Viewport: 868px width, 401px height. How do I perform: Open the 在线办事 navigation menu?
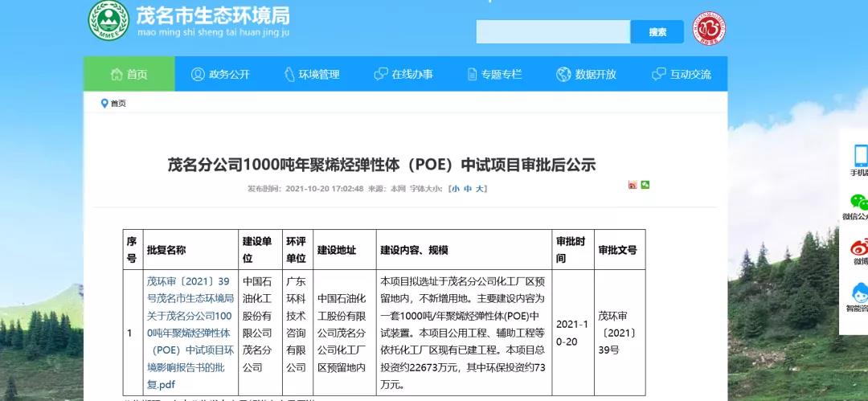tap(403, 74)
